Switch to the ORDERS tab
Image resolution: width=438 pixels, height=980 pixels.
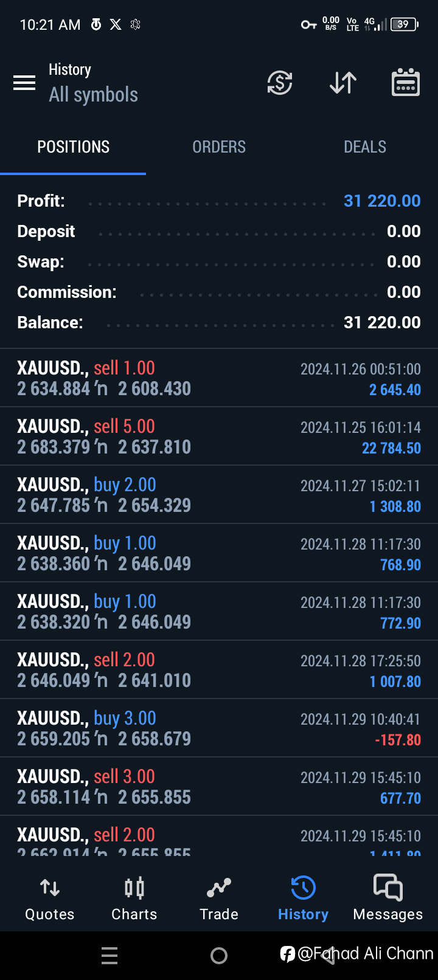[x=219, y=147]
